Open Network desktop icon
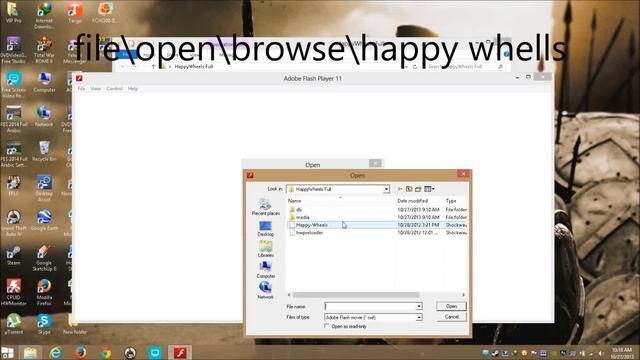This screenshot has height=360, width=640. (44, 116)
